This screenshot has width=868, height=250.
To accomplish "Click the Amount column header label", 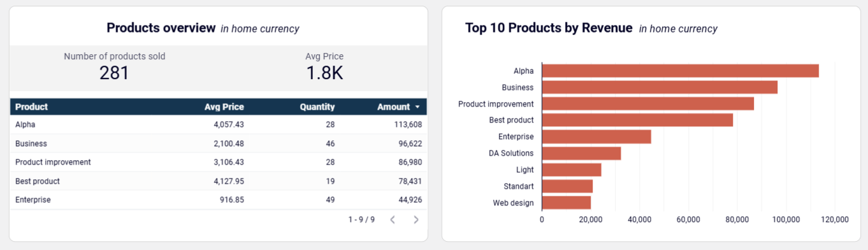I will (x=394, y=107).
